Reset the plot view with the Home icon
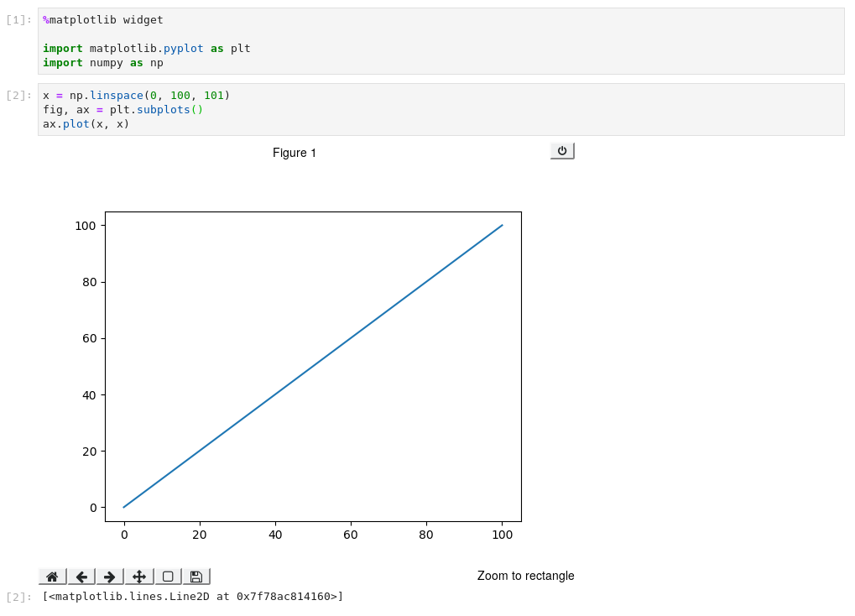The width and height of the screenshot is (855, 616). coord(51,576)
